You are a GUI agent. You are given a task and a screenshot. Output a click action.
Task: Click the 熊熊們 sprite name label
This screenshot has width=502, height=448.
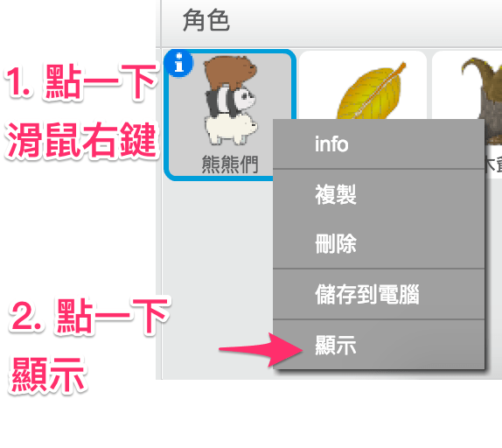[x=229, y=164]
